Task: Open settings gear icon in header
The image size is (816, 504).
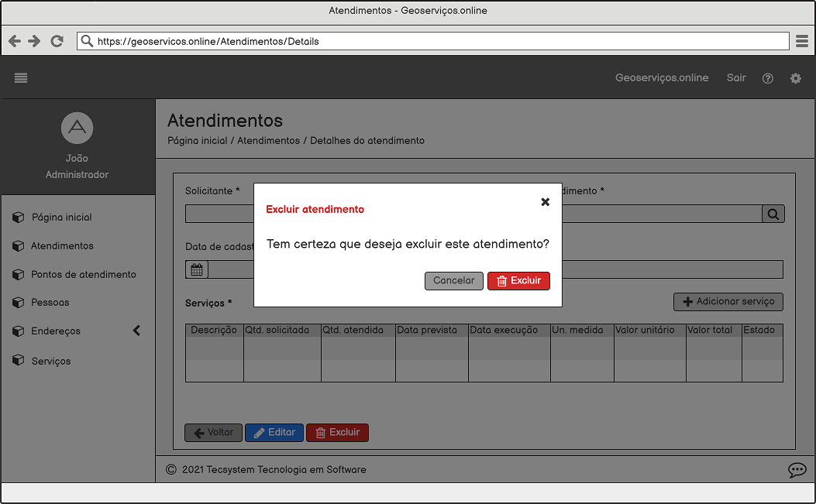Action: coord(795,78)
